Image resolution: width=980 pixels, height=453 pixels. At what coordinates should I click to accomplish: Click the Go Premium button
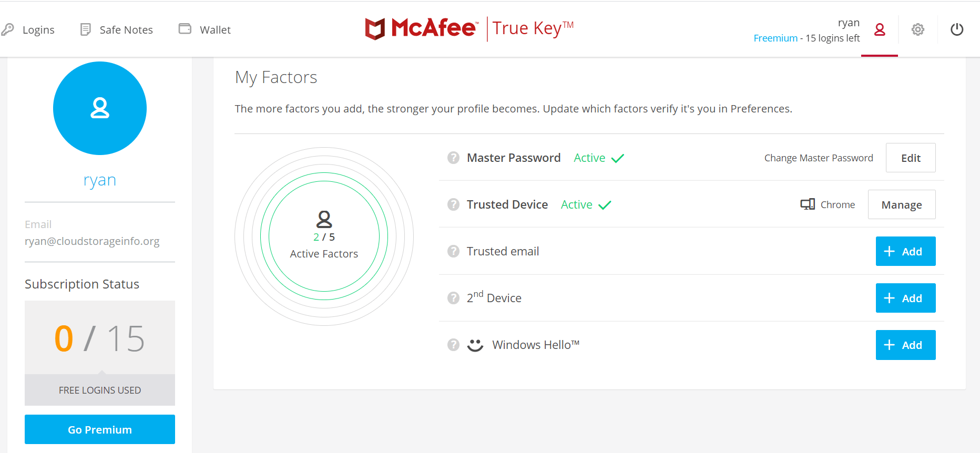coord(99,429)
